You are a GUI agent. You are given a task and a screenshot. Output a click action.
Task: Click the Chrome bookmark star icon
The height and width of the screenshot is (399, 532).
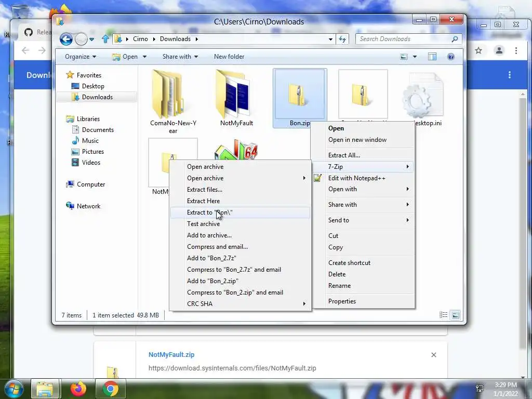pyautogui.click(x=478, y=51)
